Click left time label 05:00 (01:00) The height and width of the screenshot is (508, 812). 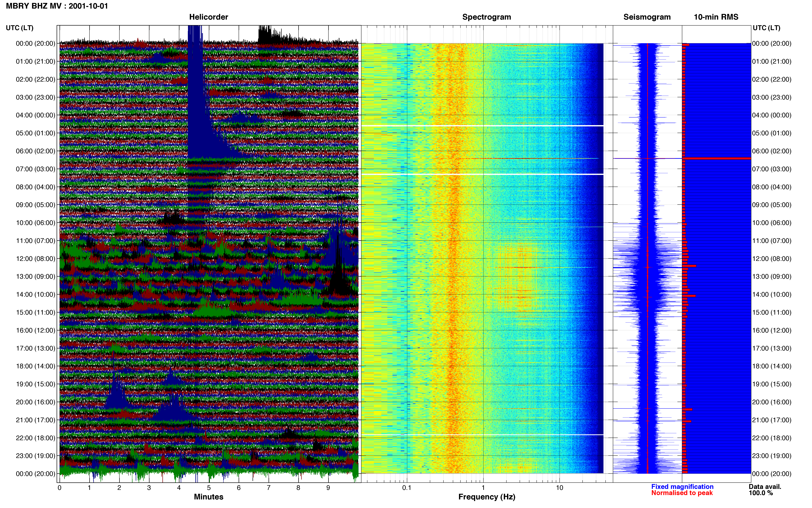point(36,133)
